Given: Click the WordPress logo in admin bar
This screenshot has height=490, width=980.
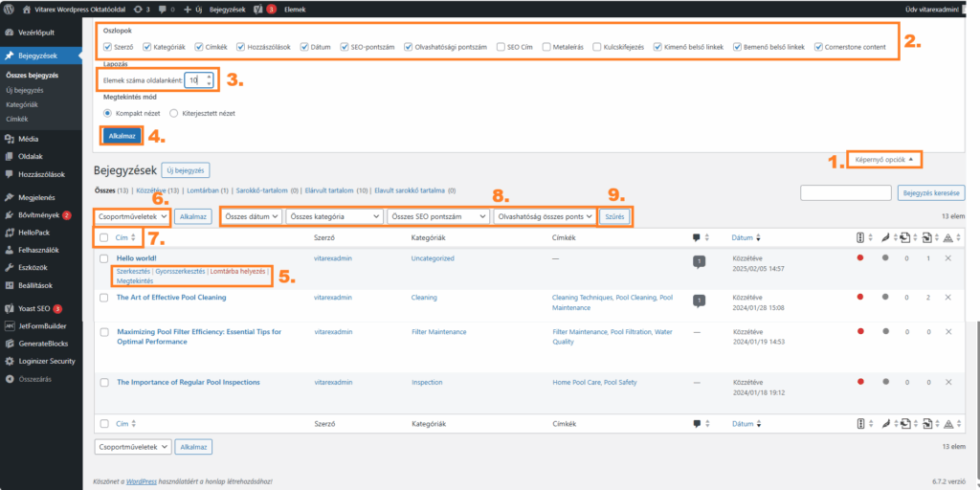Looking at the screenshot, I should tap(9, 9).
